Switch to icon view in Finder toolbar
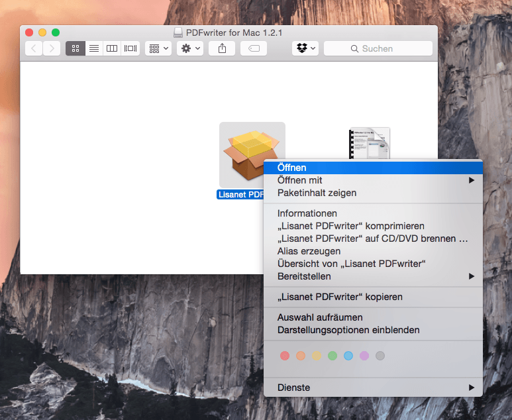512x420 pixels. click(x=76, y=48)
